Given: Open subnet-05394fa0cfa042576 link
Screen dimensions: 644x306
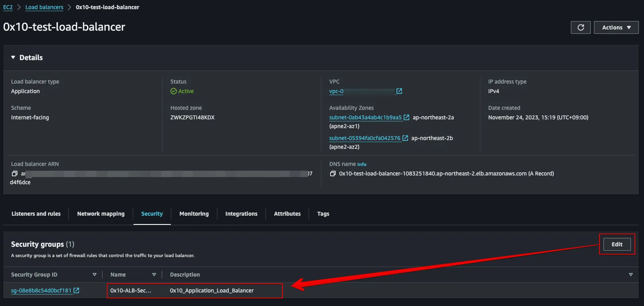Looking at the screenshot, I should (365, 138).
